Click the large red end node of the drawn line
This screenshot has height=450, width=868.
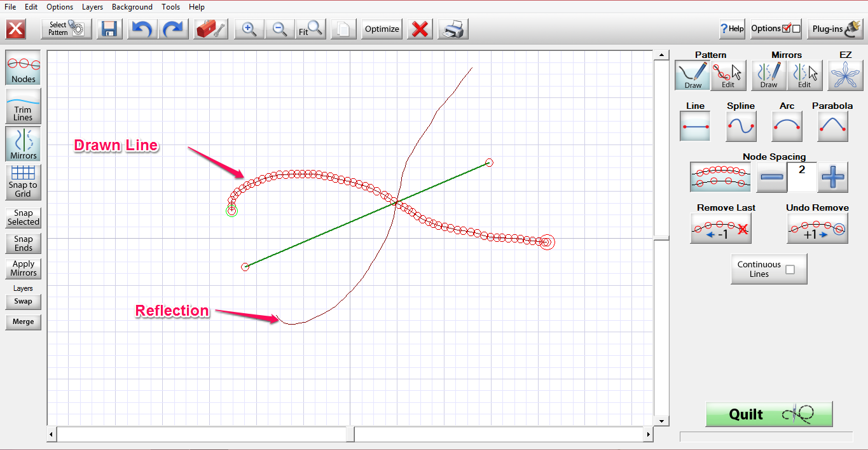tap(547, 242)
